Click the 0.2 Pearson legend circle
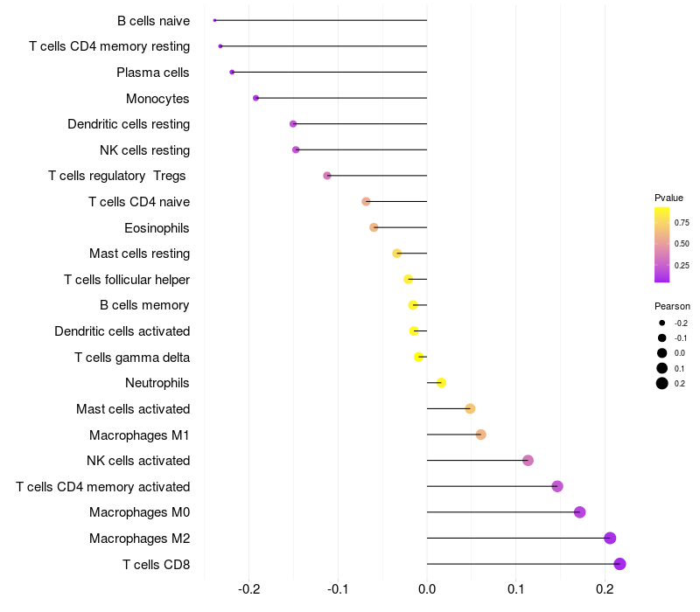This screenshot has height=612, width=700. [x=662, y=383]
